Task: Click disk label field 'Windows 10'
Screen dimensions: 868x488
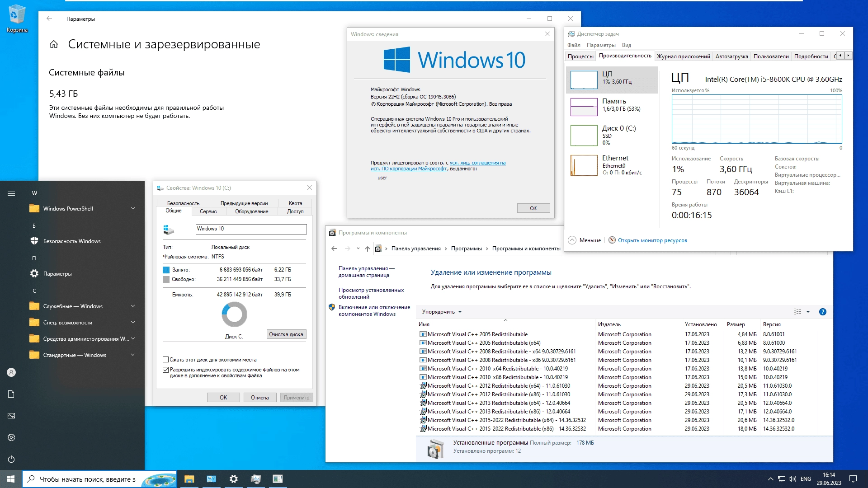Action: [251, 229]
